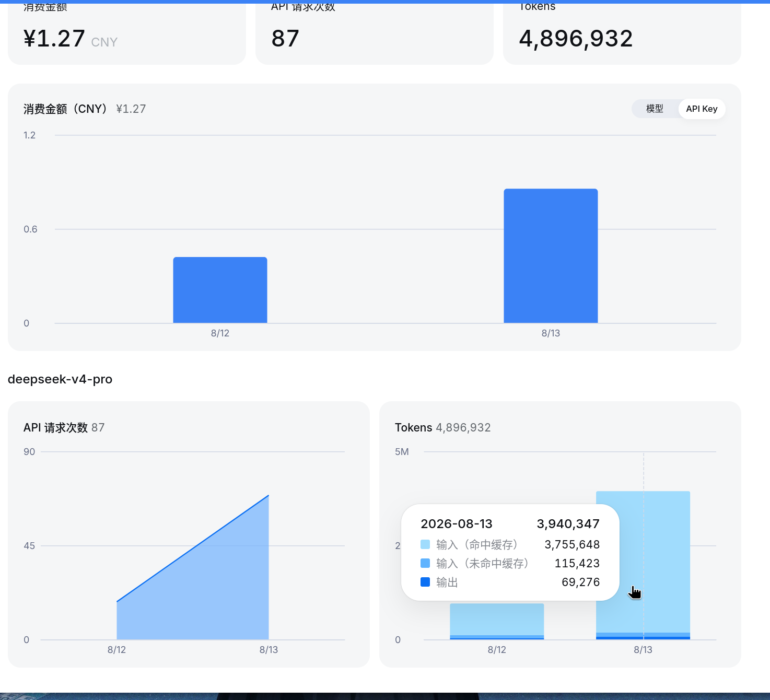
Task: Click the 8/12 Tokens stacked bar
Action: click(497, 621)
